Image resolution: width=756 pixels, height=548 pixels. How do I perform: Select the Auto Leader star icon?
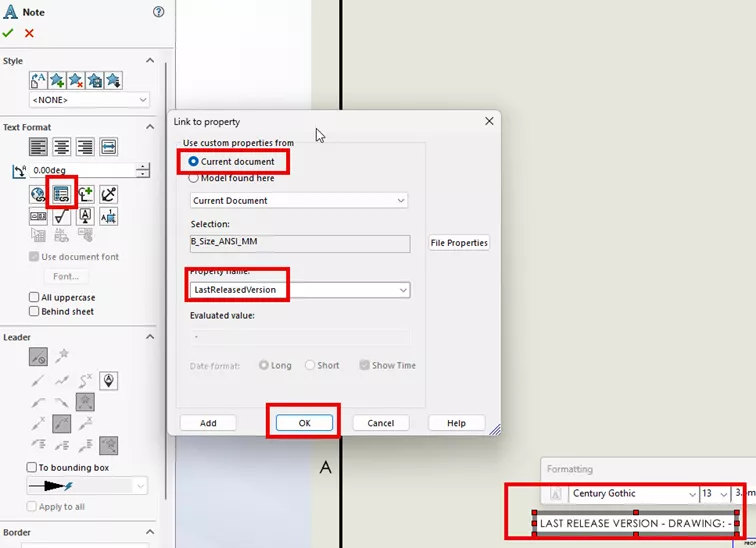click(x=62, y=356)
